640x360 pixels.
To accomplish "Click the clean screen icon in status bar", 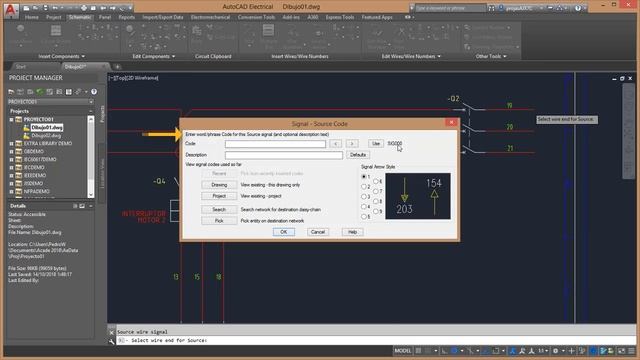I will point(621,351).
